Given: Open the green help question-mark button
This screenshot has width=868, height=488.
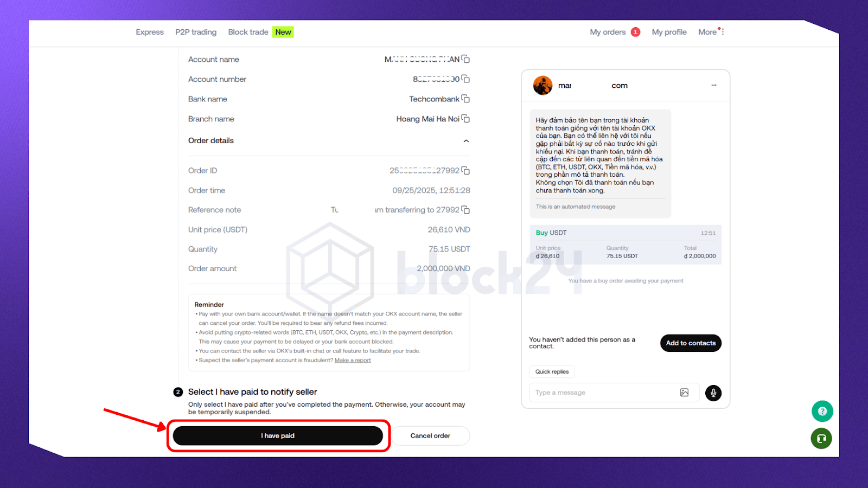Looking at the screenshot, I should click(x=822, y=411).
